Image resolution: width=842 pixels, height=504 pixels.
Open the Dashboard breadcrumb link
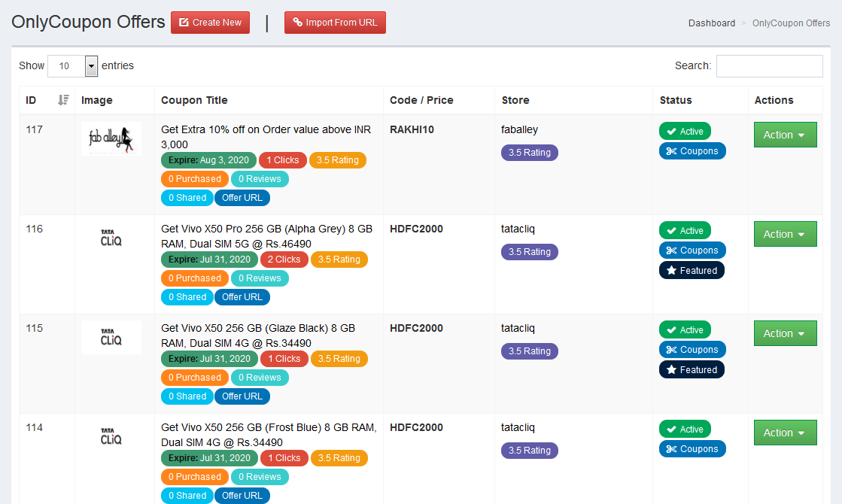click(x=712, y=23)
